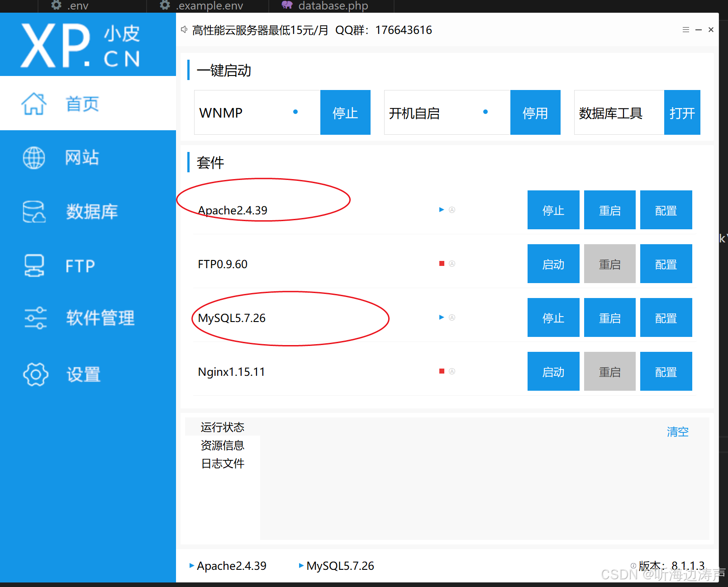This screenshot has width=728, height=587.
Task: Restart Apache2.4.39 using its 重启 button
Action: tap(609, 209)
